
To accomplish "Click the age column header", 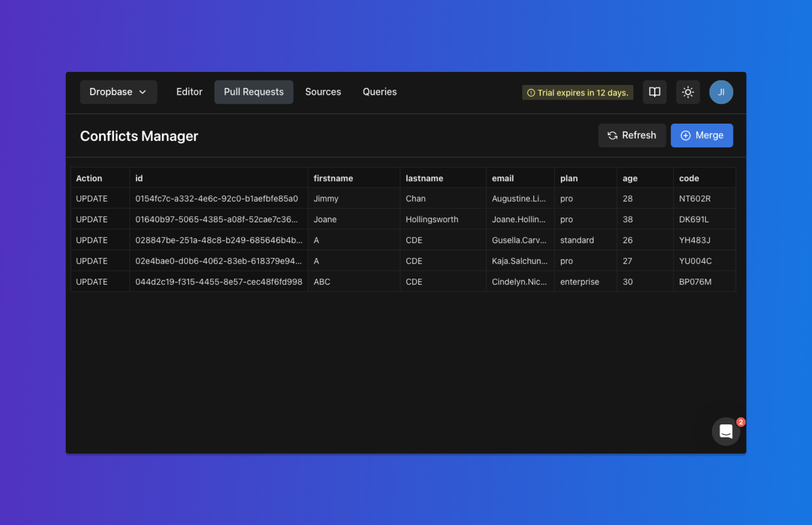I will (630, 179).
